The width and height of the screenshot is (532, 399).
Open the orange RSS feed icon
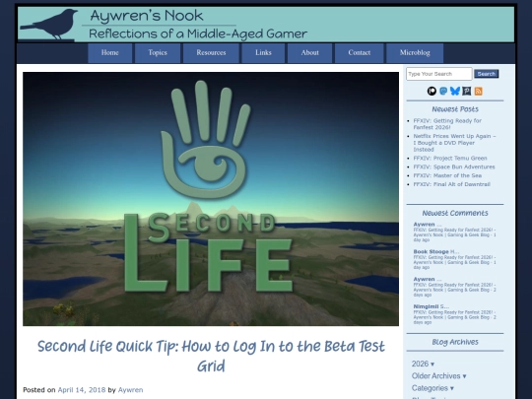(479, 91)
